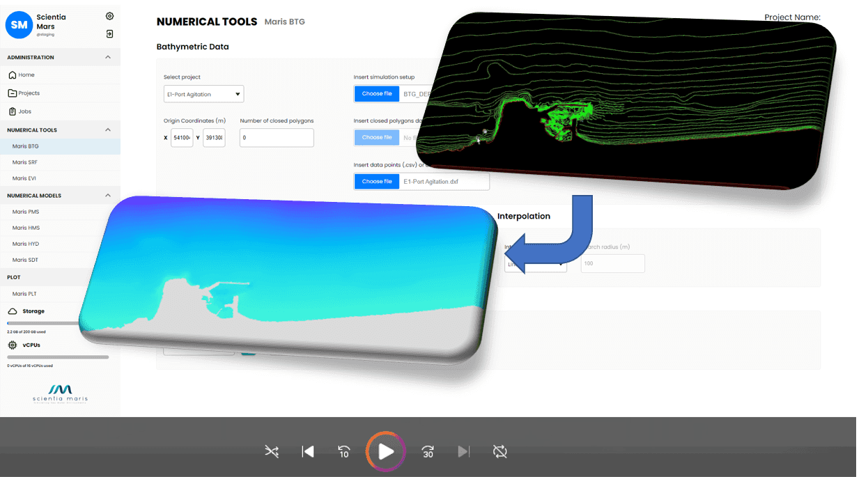Image resolution: width=868 pixels, height=477 pixels.
Task: Click the shuffle playback icon
Action: click(272, 452)
